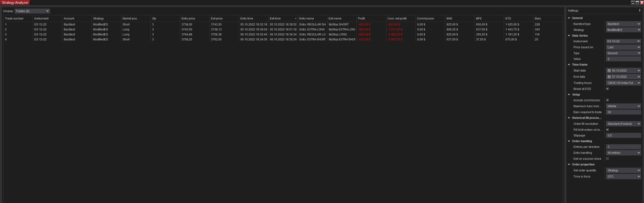The width and height of the screenshot is (644, 203).
Task: Sort by the Commission column header
Action: [x=430, y=18]
